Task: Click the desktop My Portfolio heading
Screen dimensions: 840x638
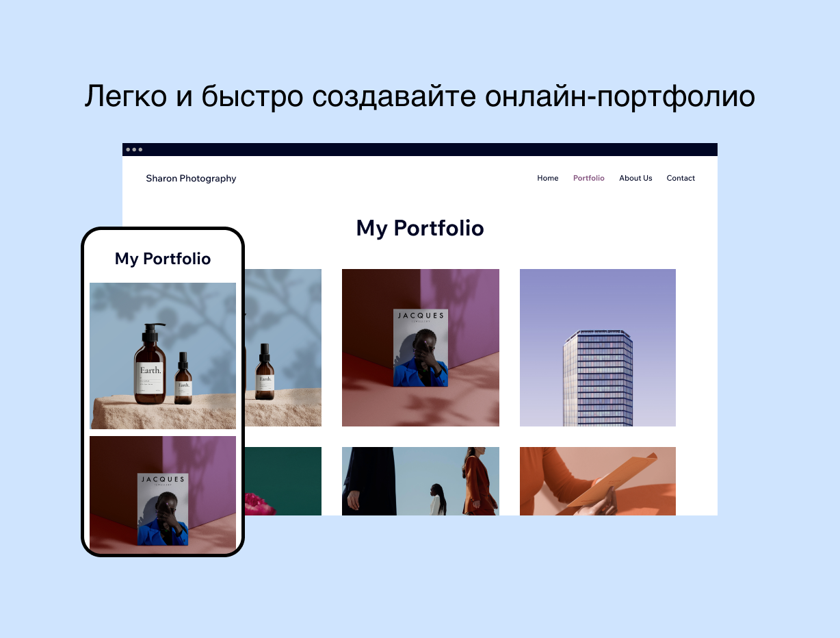Action: coord(420,229)
